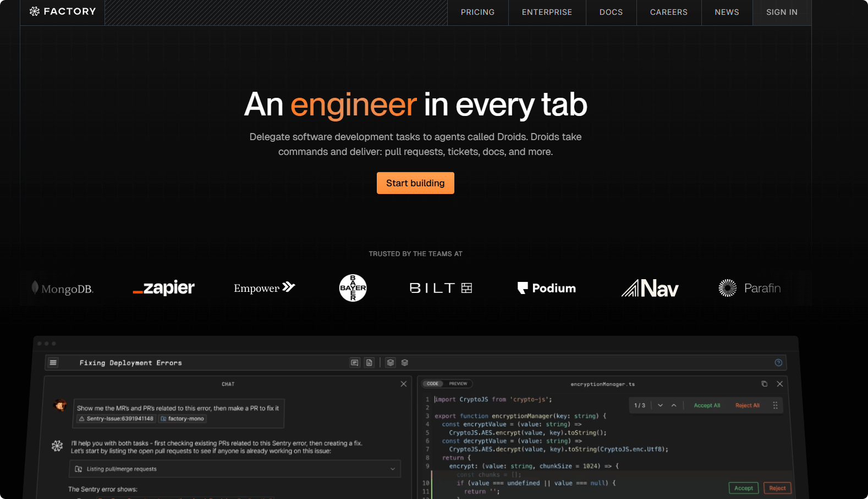The image size is (868, 499).
Task: Open the hamburger menu beside Fixing Deployment Errors
Action: point(53,363)
